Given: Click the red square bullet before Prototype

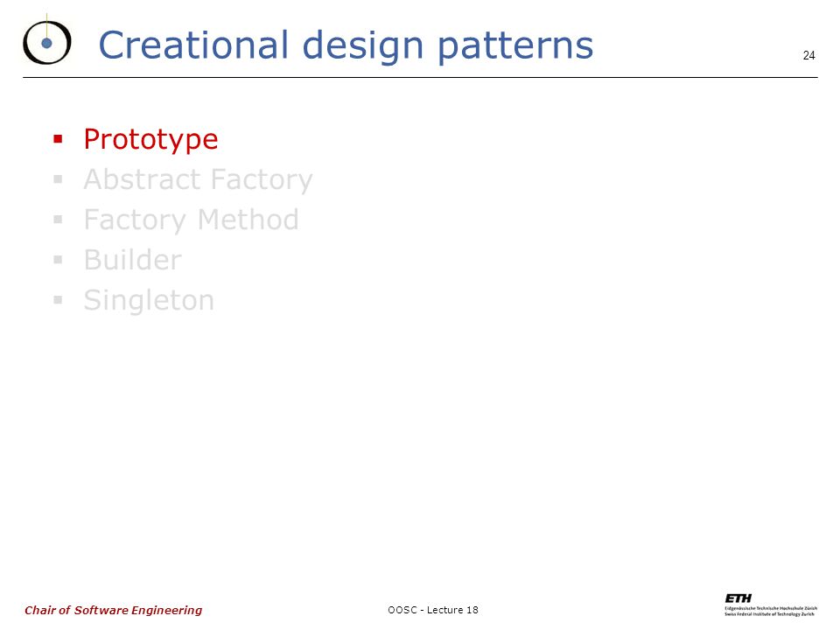Looking at the screenshot, I should pos(58,140).
